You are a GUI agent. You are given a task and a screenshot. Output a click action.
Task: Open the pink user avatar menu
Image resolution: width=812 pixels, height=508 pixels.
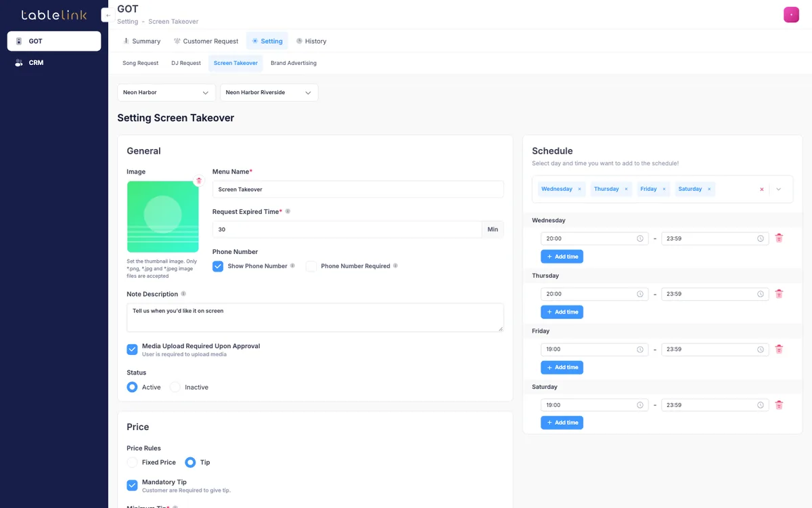pos(791,15)
